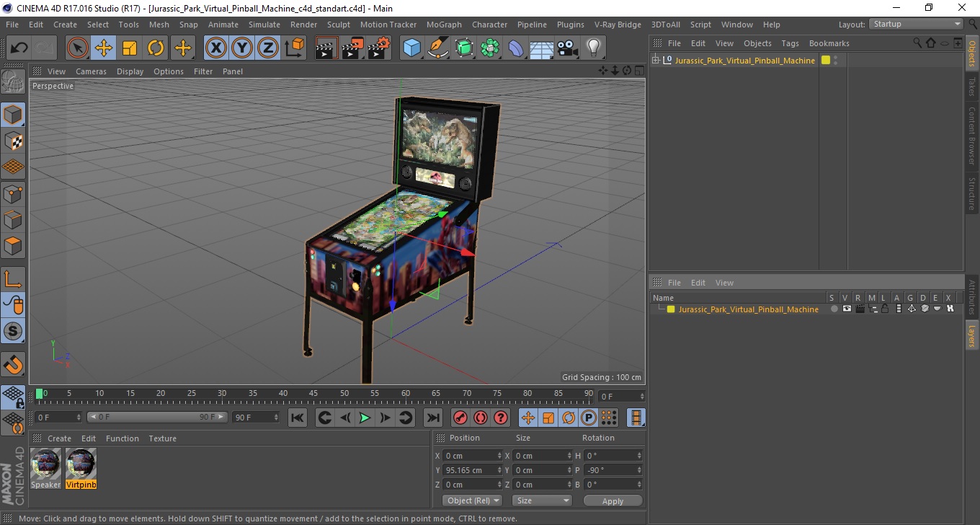This screenshot has height=525, width=980.
Task: Add a Light object
Action: pos(593,48)
